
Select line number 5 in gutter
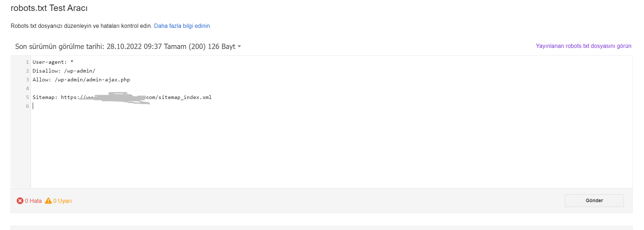(27, 97)
